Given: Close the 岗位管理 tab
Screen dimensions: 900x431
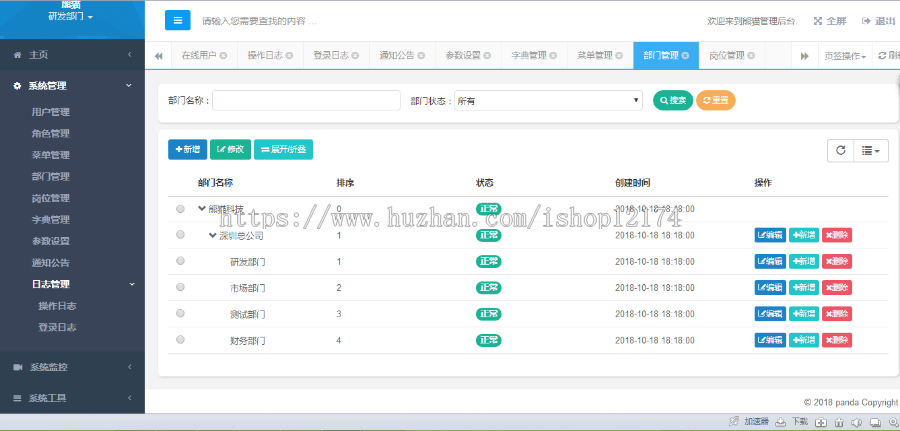Looking at the screenshot, I should click(751, 56).
